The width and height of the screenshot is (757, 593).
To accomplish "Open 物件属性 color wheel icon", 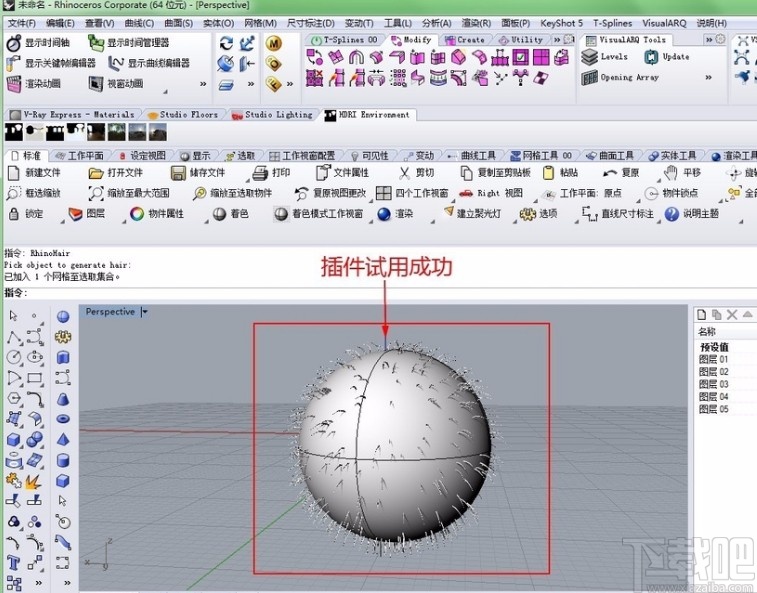I will tap(137, 213).
